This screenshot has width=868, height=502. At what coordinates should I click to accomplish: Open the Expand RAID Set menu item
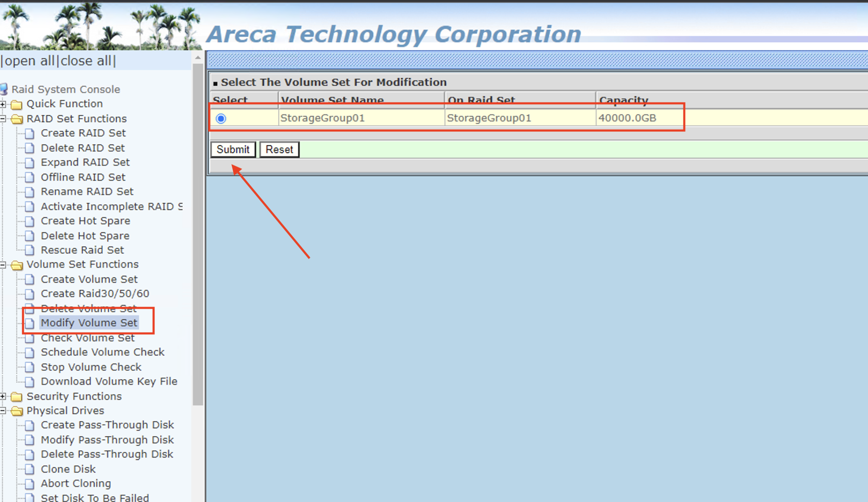pyautogui.click(x=85, y=162)
